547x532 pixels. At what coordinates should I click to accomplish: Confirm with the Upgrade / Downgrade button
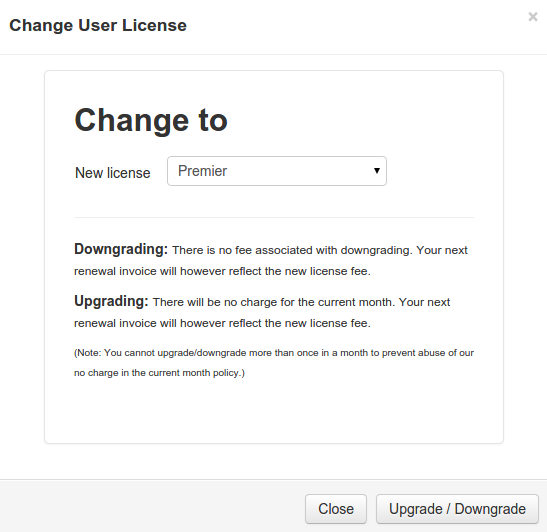tap(457, 509)
